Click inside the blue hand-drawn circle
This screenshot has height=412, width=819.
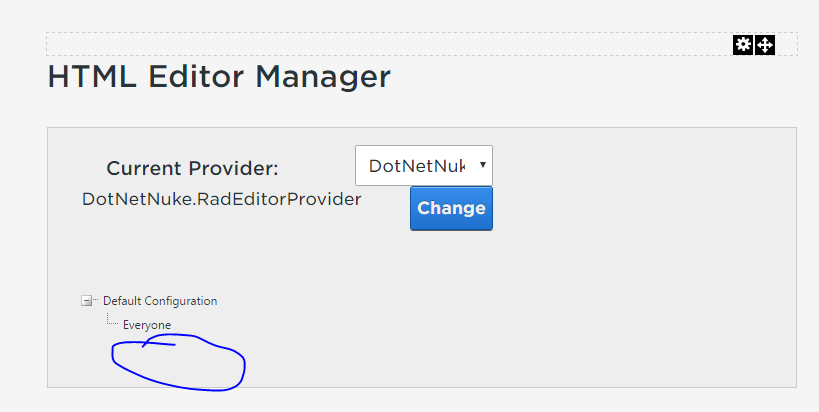(x=180, y=366)
